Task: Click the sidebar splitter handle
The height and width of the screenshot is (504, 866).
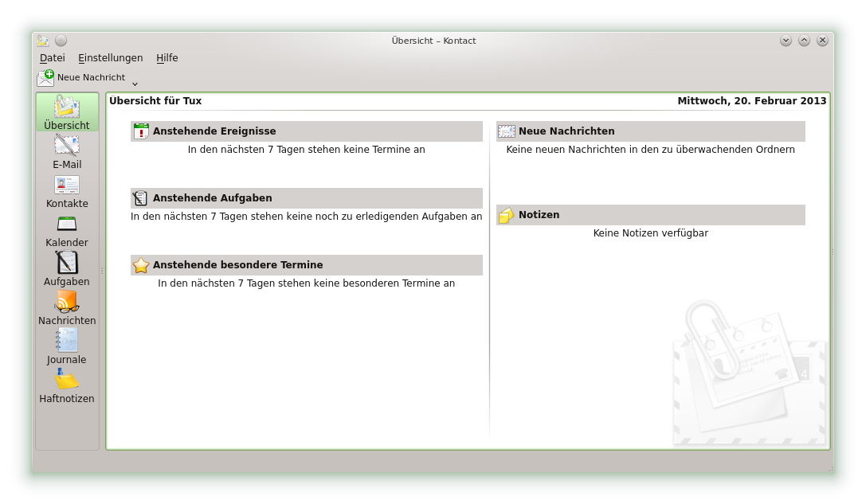Action: point(102,271)
